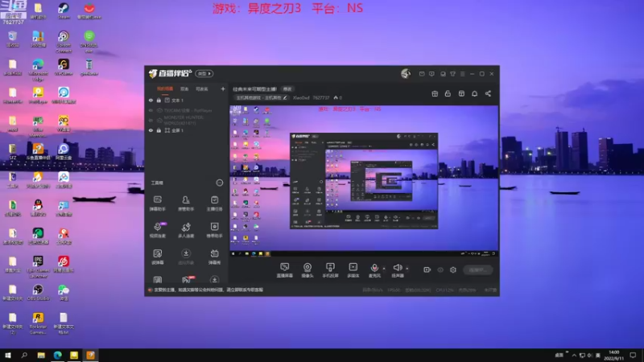This screenshot has height=362, width=644.
Task: Open the 弹幕助手 danmaku assistant tool
Action: pos(157,203)
